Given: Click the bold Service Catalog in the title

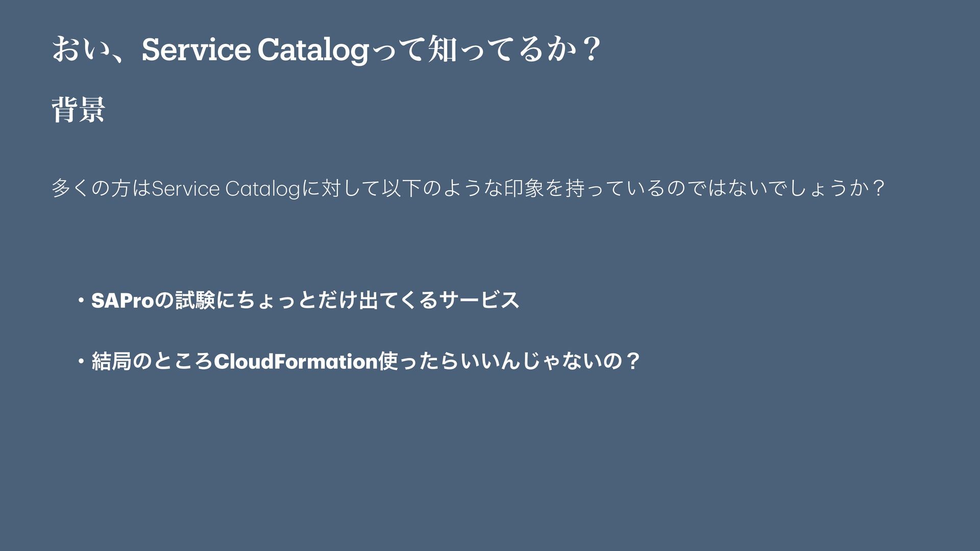Looking at the screenshot, I should point(255,49).
